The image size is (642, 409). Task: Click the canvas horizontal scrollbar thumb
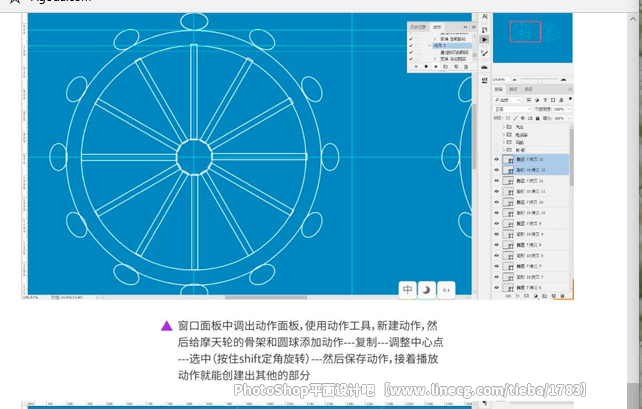pos(266,298)
